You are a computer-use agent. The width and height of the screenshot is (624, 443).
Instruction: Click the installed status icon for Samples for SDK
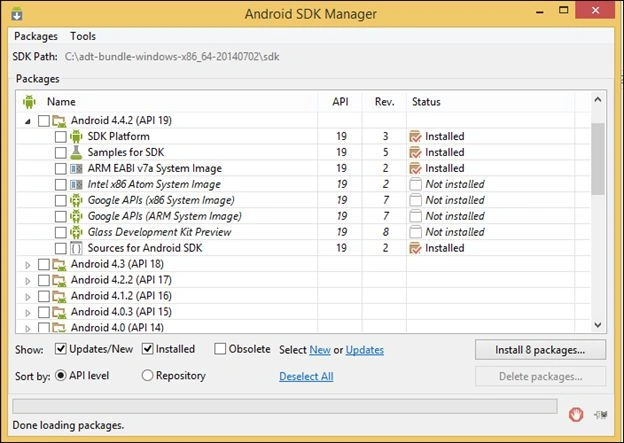point(415,152)
